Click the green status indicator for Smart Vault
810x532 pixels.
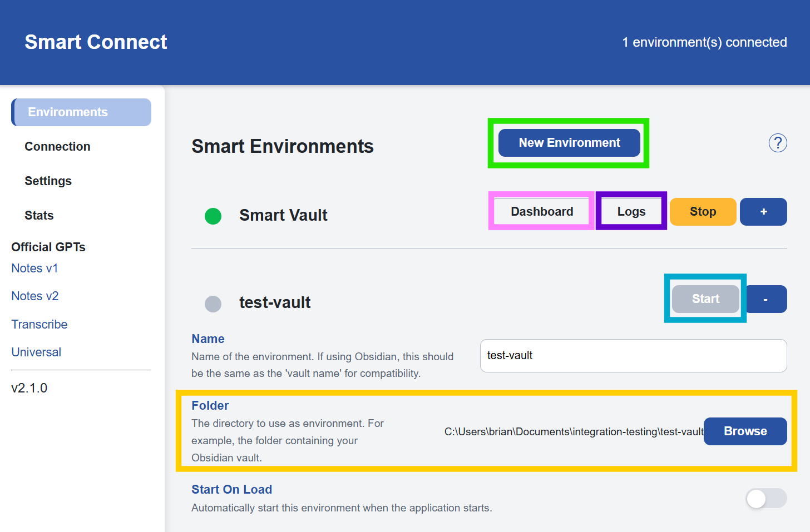(213, 216)
